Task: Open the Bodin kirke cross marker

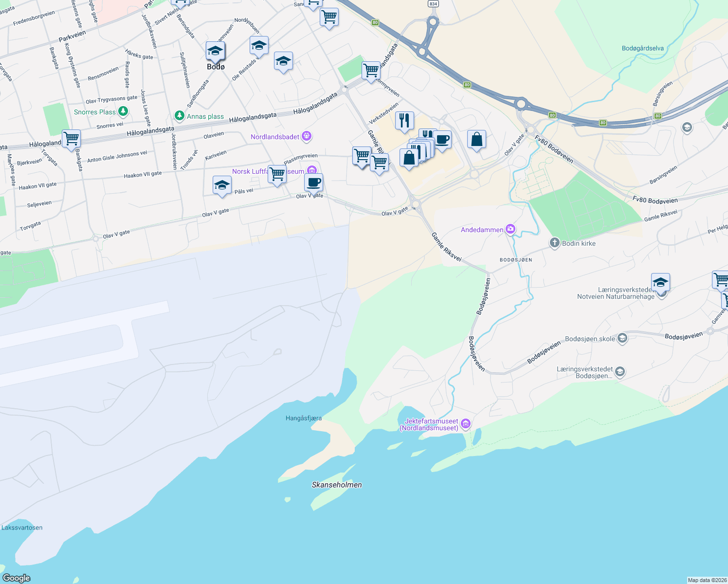Action: pos(555,243)
